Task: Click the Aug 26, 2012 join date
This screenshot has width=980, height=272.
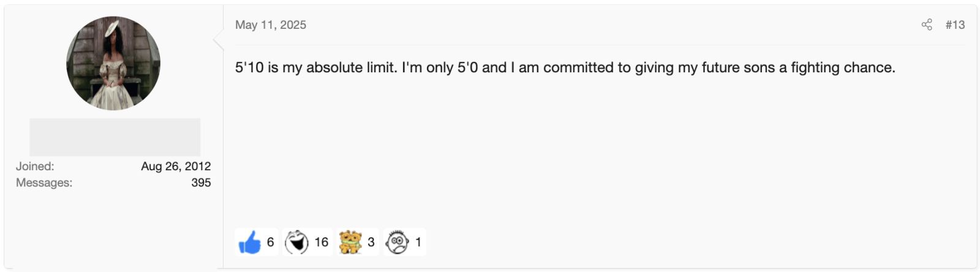Action: [x=176, y=166]
